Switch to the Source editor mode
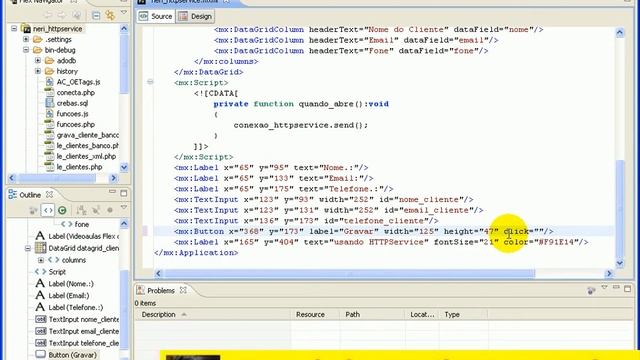The image size is (640, 360). point(156,16)
